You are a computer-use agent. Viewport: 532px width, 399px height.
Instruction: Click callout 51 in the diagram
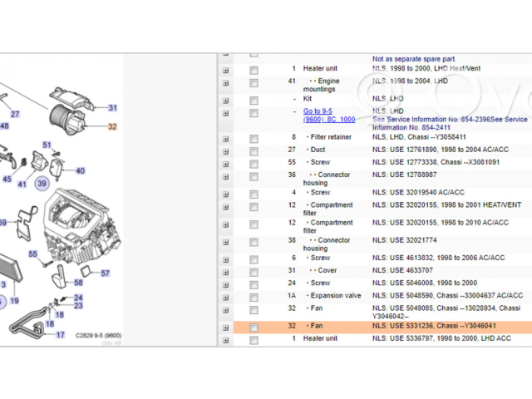47,145
